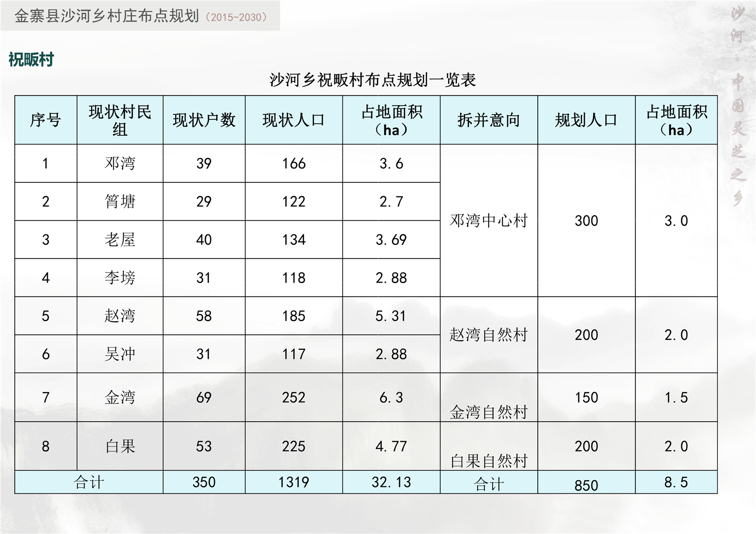Click the 规划人口 column header
Image resolution: width=756 pixels, height=534 pixels.
(586, 120)
